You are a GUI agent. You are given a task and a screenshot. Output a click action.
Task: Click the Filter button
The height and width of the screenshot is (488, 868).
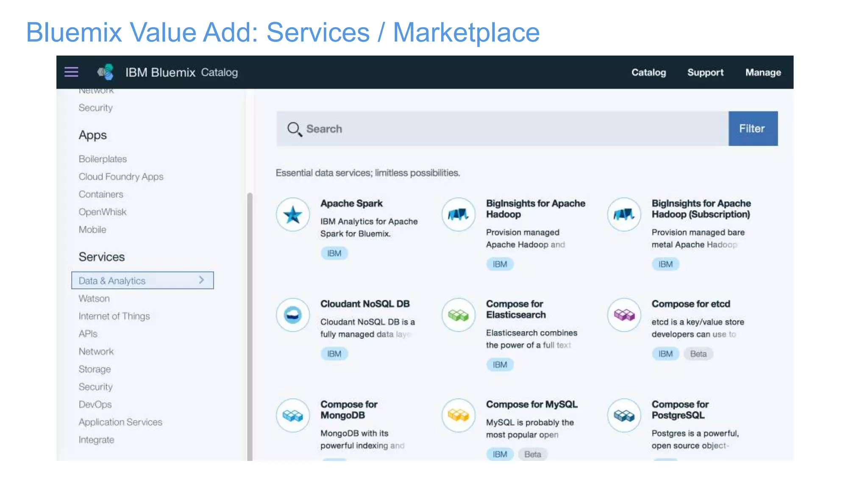click(x=753, y=129)
